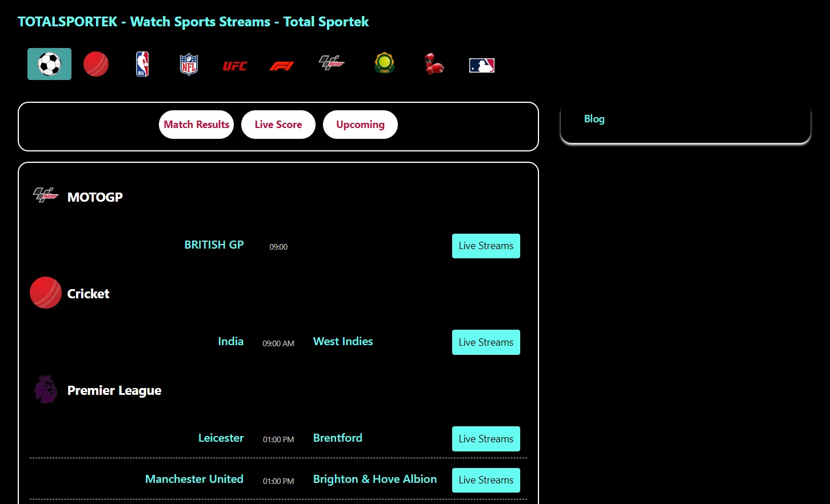Switch to Match Results tab
The height and width of the screenshot is (504, 830).
coord(196,125)
